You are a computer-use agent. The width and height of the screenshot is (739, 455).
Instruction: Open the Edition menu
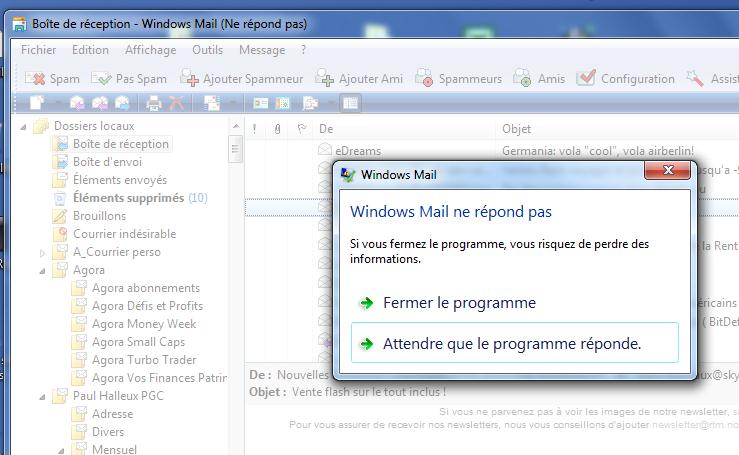(x=90, y=50)
